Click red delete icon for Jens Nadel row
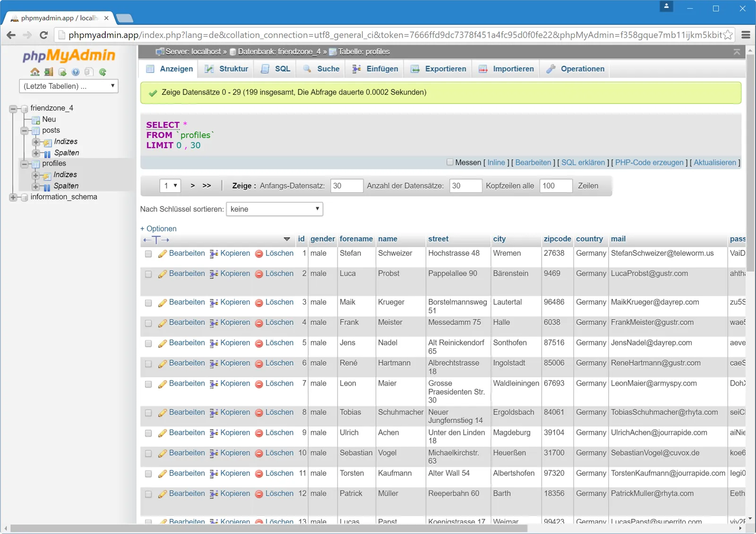Image resolution: width=756 pixels, height=534 pixels. click(x=259, y=344)
